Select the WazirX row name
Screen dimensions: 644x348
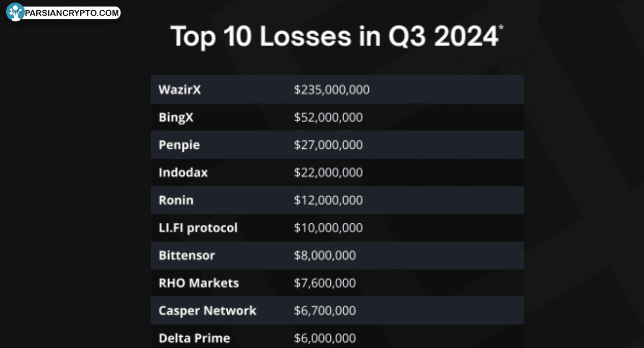click(180, 90)
